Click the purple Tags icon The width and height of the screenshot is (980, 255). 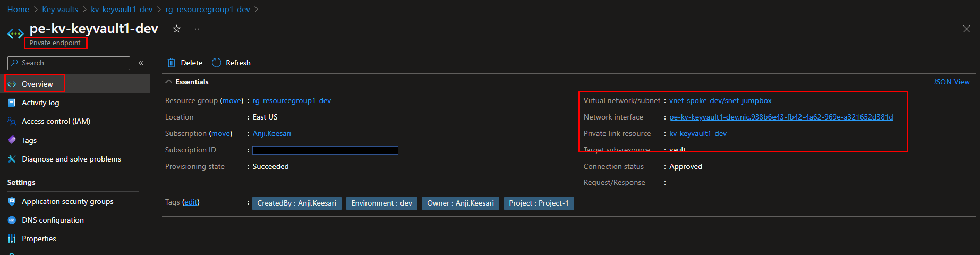12,140
